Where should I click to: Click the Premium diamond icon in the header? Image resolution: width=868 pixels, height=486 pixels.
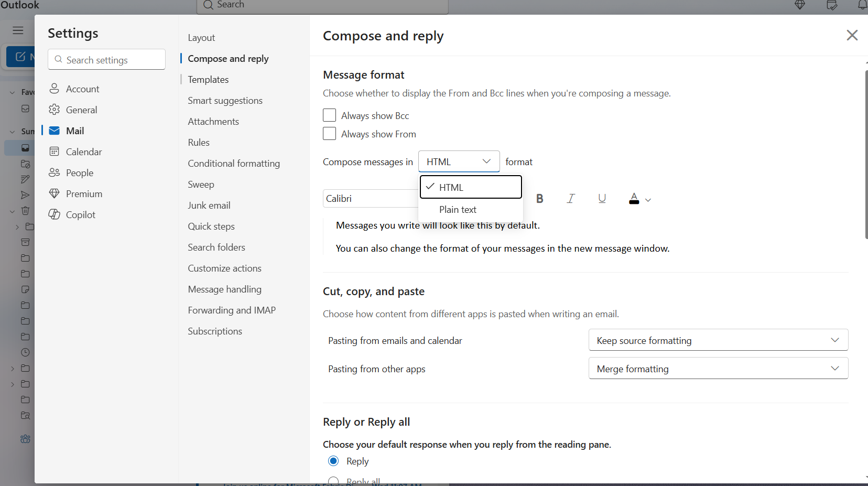pos(800,5)
